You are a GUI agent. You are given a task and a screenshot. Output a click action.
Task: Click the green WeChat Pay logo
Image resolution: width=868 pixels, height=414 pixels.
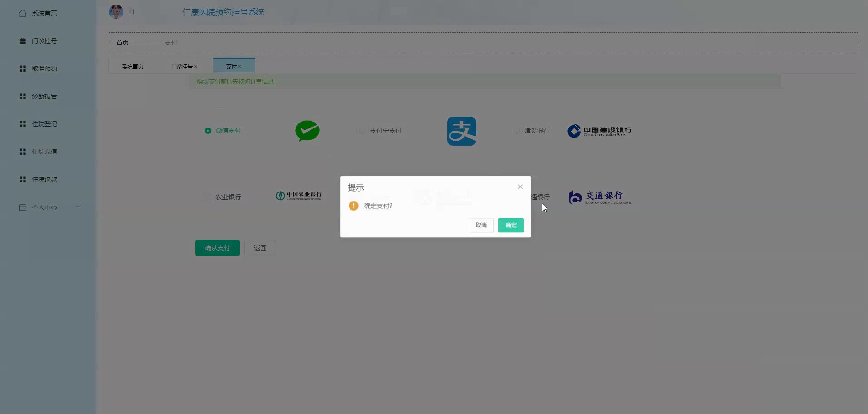coord(307,131)
